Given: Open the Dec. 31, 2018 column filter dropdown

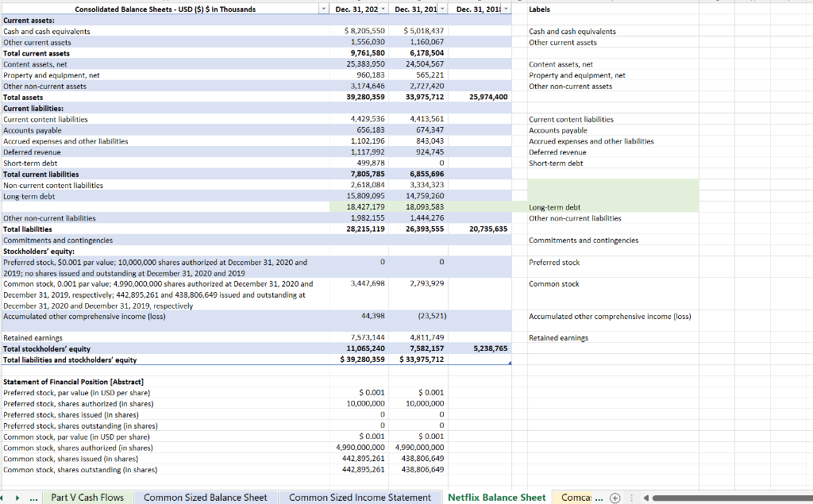Looking at the screenshot, I should pos(504,9).
